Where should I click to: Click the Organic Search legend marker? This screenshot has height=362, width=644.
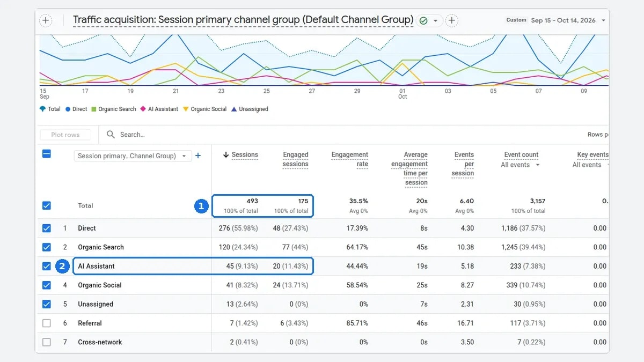(93, 109)
